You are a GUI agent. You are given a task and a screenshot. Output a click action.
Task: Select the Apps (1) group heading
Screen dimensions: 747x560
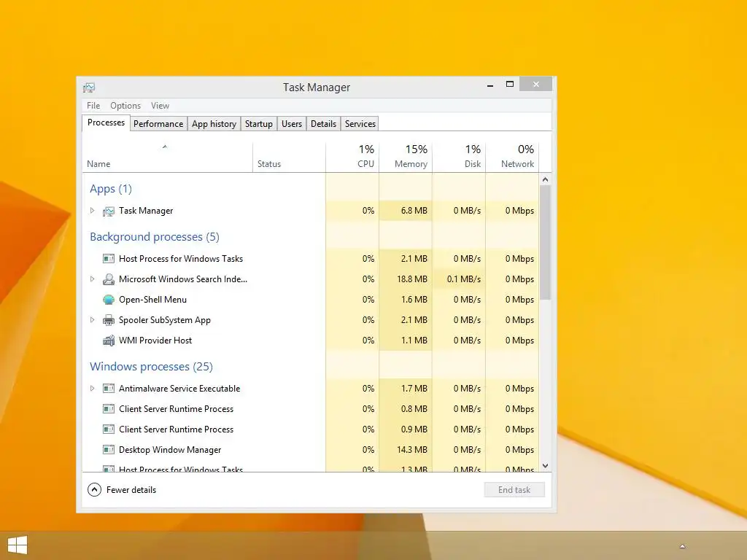tap(111, 189)
